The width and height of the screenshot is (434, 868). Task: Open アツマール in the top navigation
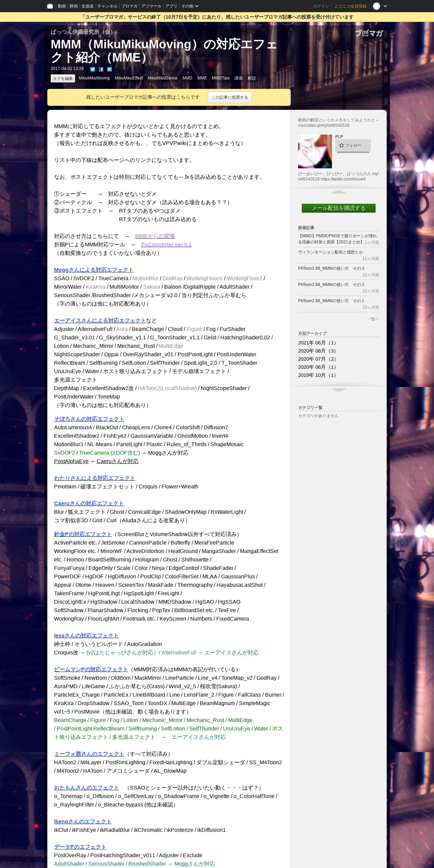[x=151, y=6]
